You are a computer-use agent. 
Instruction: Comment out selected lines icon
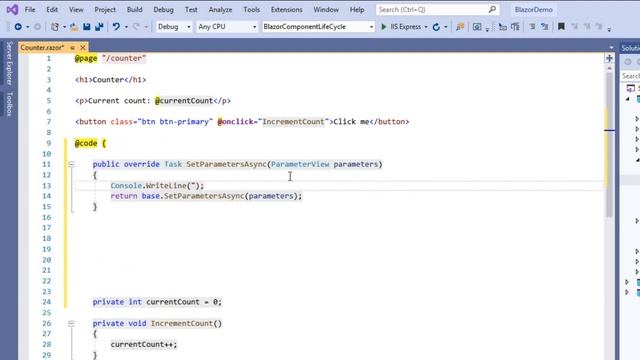(532, 27)
